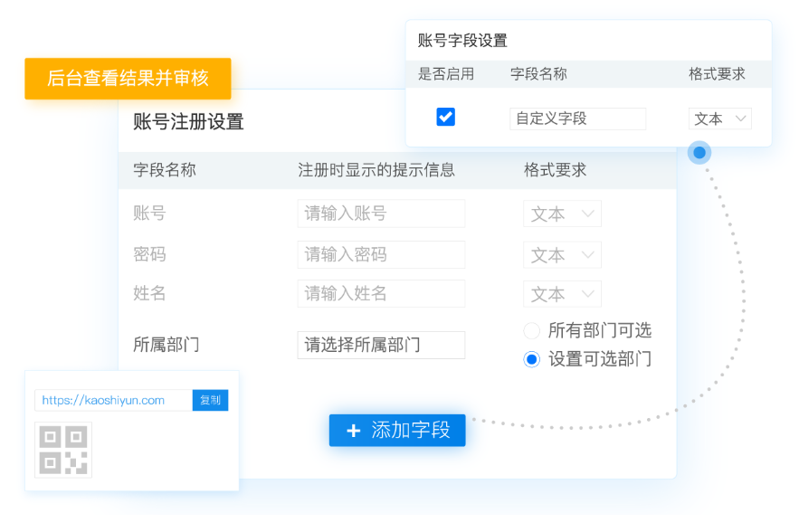Uncheck the 是否启用 checkbox

(445, 117)
